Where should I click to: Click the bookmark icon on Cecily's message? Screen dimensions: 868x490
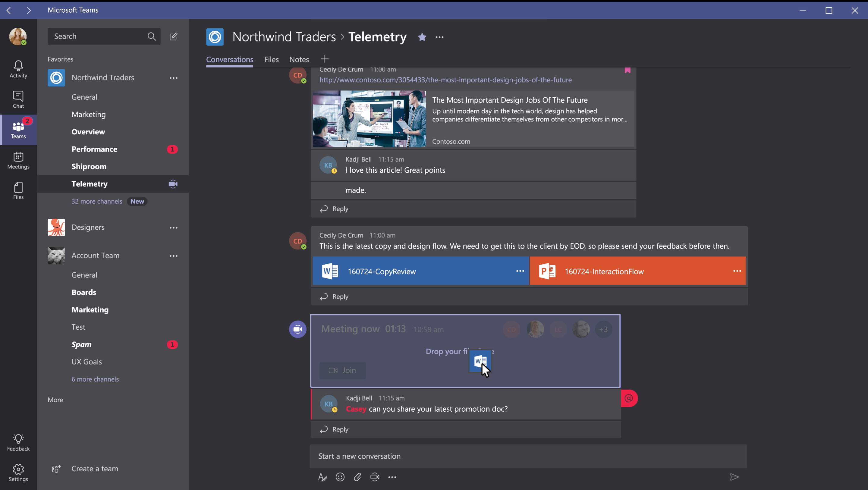click(x=627, y=70)
